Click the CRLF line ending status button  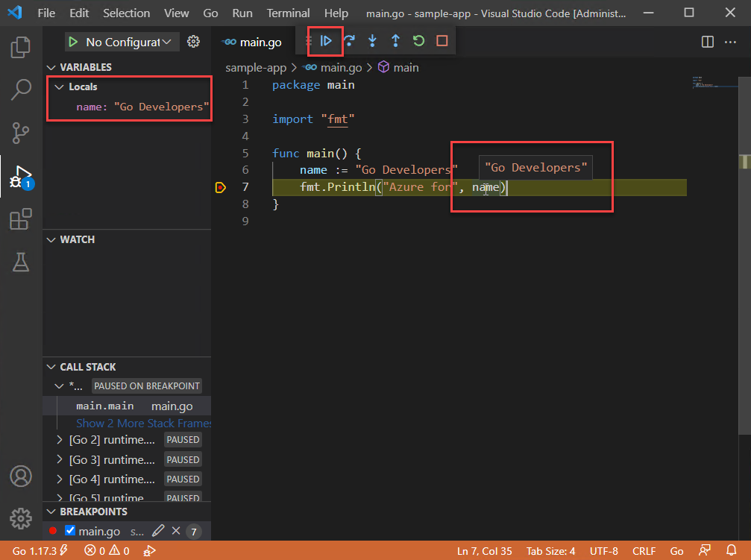coord(644,551)
